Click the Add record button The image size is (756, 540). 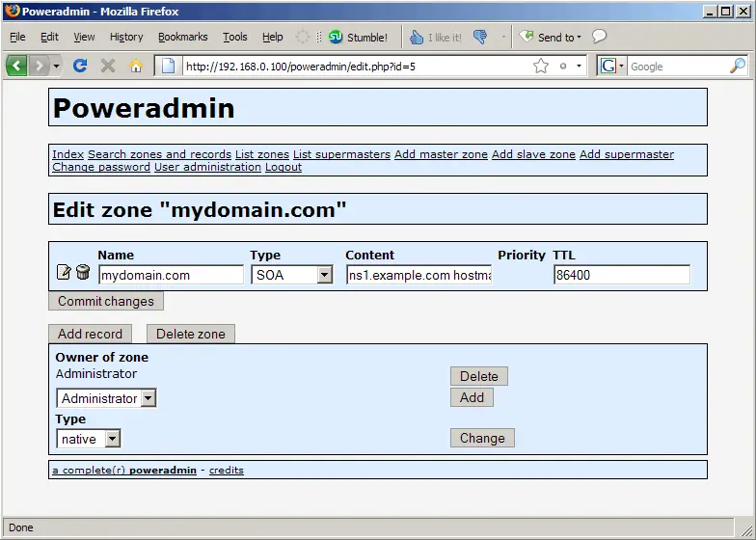click(x=91, y=334)
